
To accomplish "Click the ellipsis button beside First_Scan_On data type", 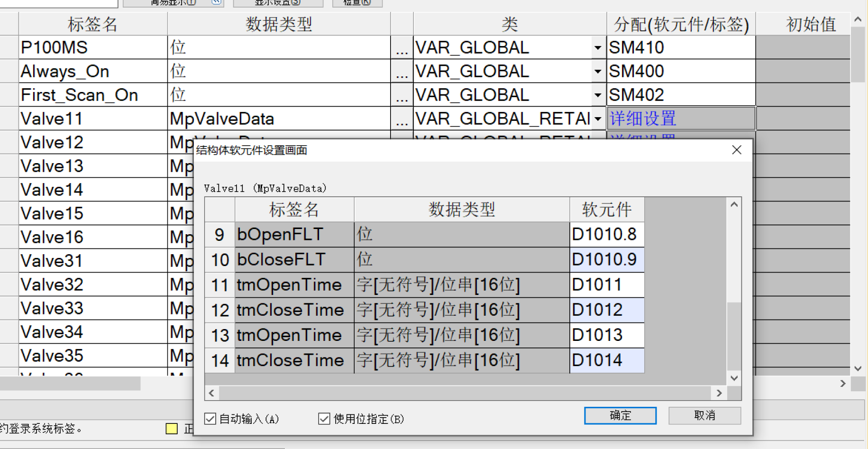I will click(402, 95).
